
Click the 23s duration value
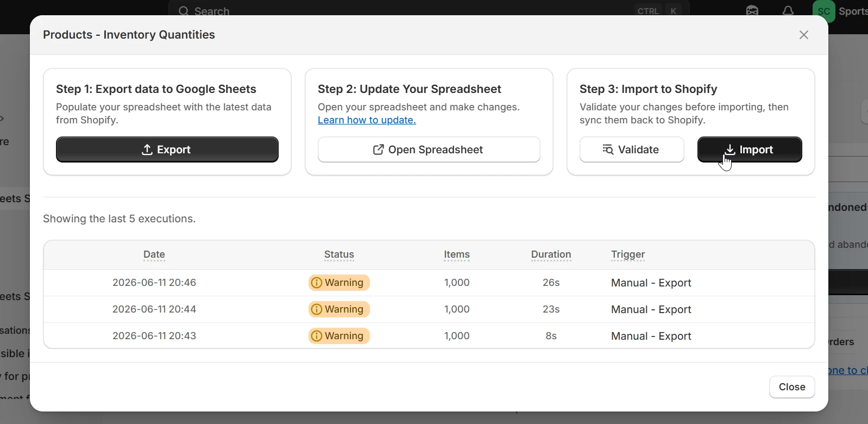(551, 310)
